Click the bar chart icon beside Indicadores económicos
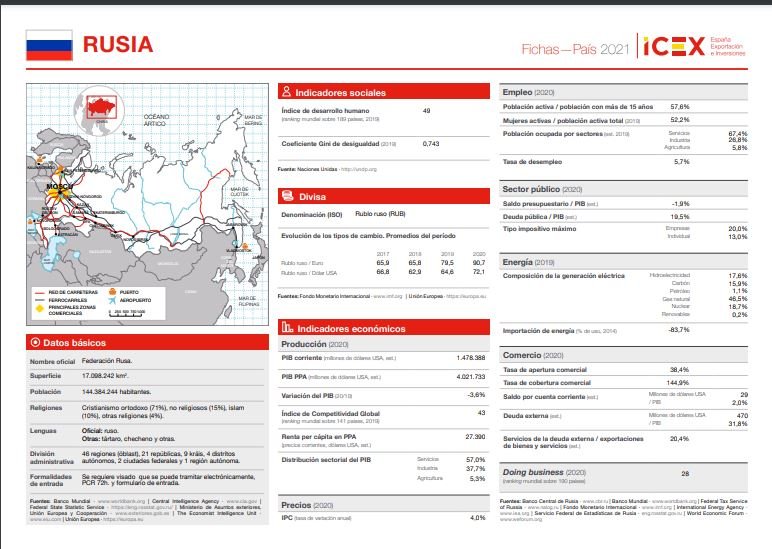Image resolution: width=772 pixels, height=549 pixels. [x=287, y=326]
